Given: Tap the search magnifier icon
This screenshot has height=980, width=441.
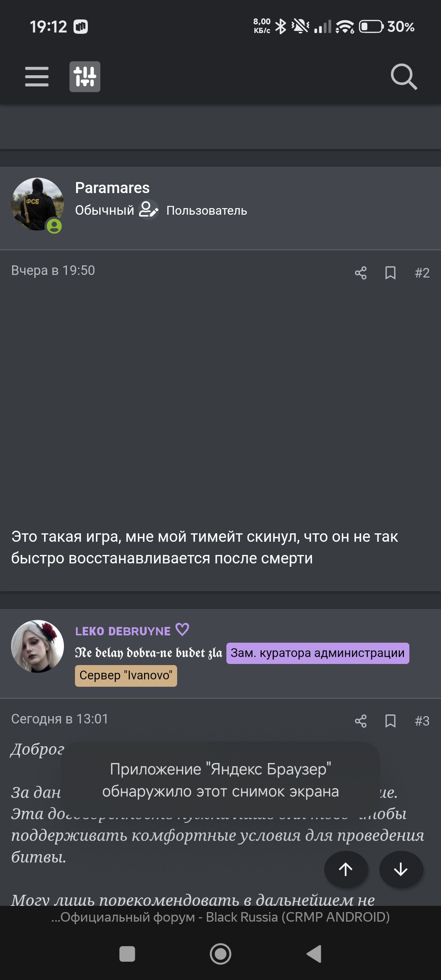Looking at the screenshot, I should pyautogui.click(x=404, y=77).
